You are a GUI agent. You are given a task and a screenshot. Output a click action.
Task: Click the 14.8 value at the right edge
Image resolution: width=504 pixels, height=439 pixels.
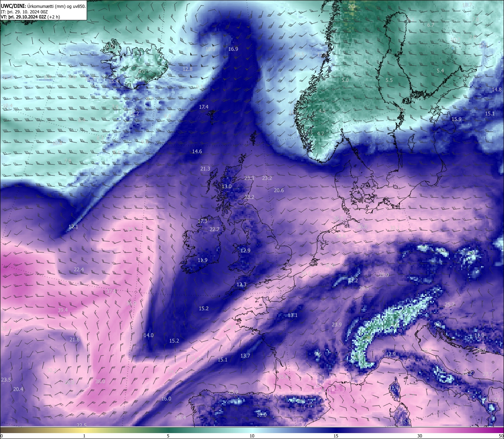point(497,89)
